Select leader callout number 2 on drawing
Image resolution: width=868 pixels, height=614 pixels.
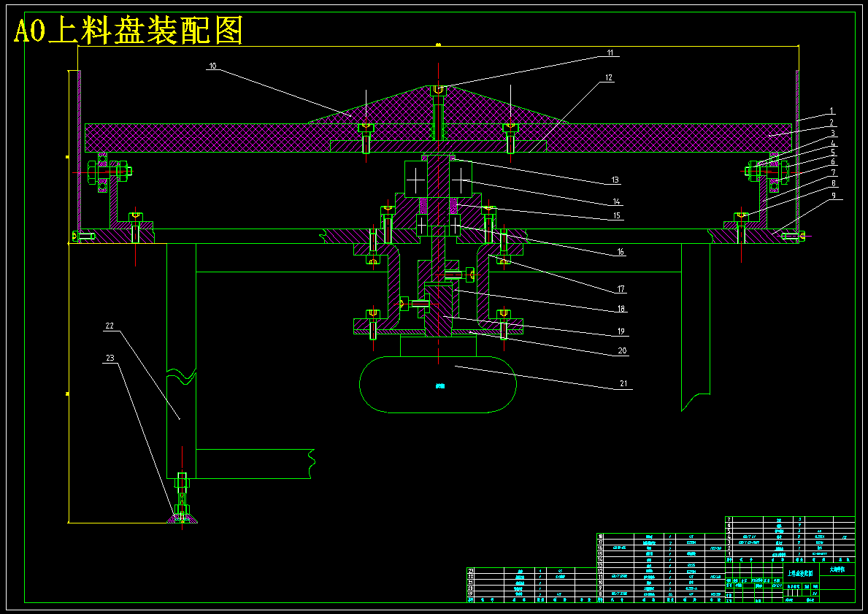point(831,123)
